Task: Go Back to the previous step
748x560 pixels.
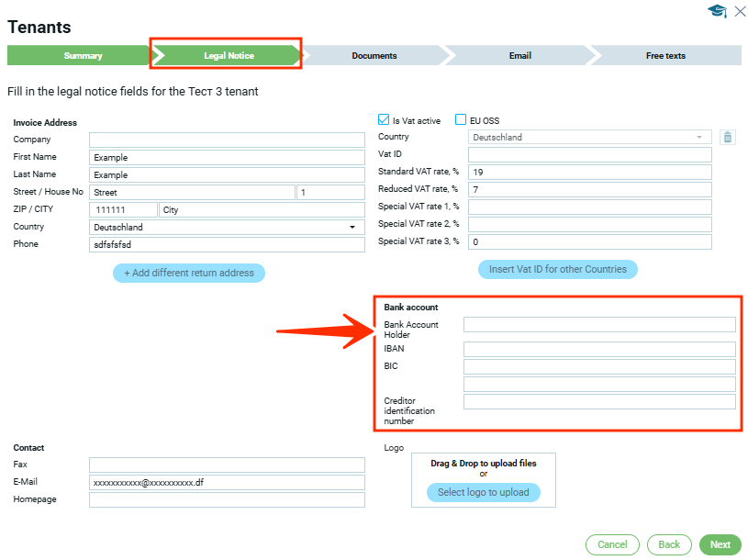Action: coord(669,544)
